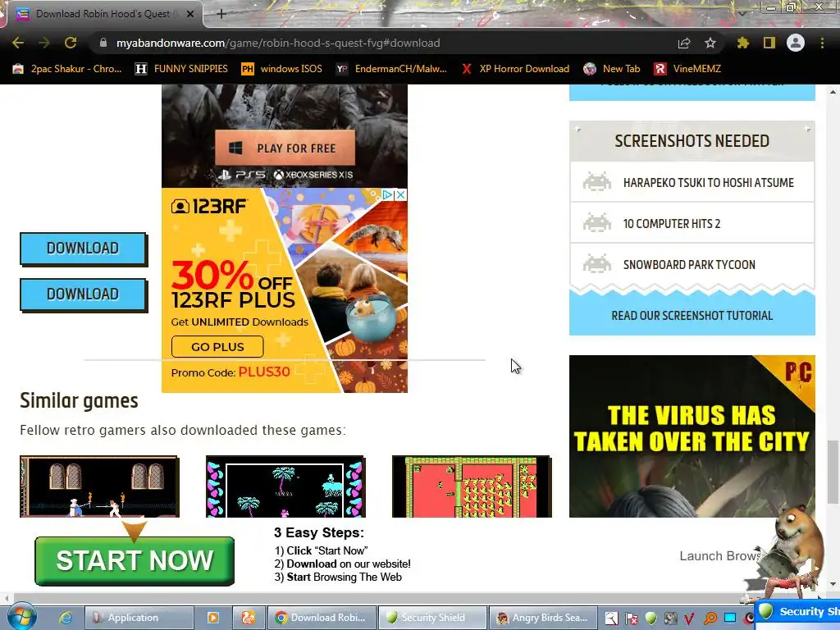Click the scrollbar up arrow

[x=833, y=92]
